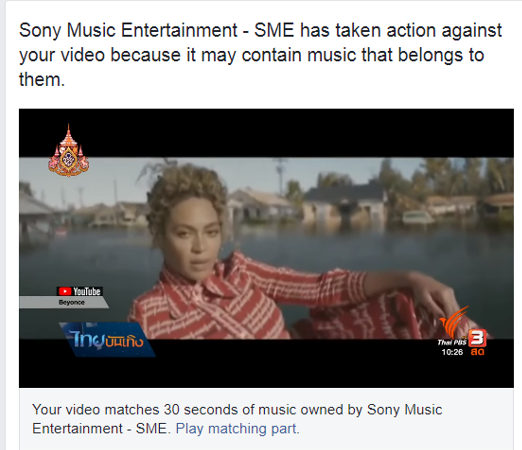Click the bottom black letterbox bar
Image resolution: width=522 pixels, height=450 pixels.
point(266,363)
